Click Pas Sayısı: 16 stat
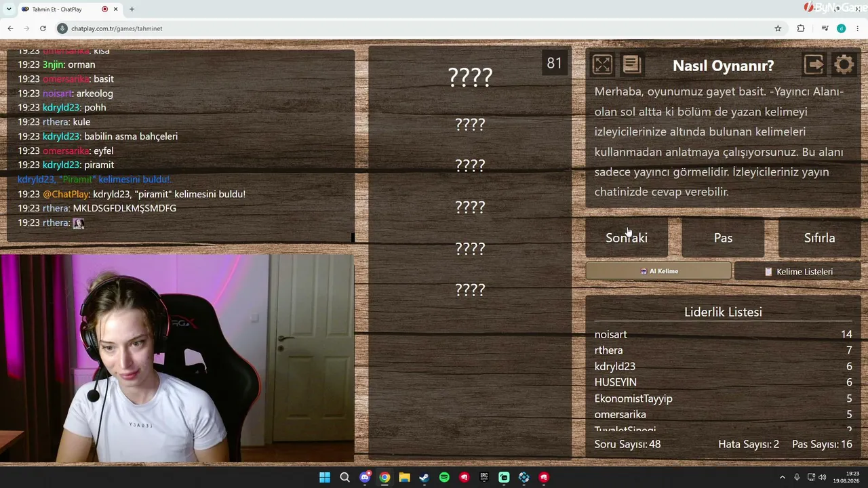Viewport: 868px width, 488px height. click(x=822, y=444)
